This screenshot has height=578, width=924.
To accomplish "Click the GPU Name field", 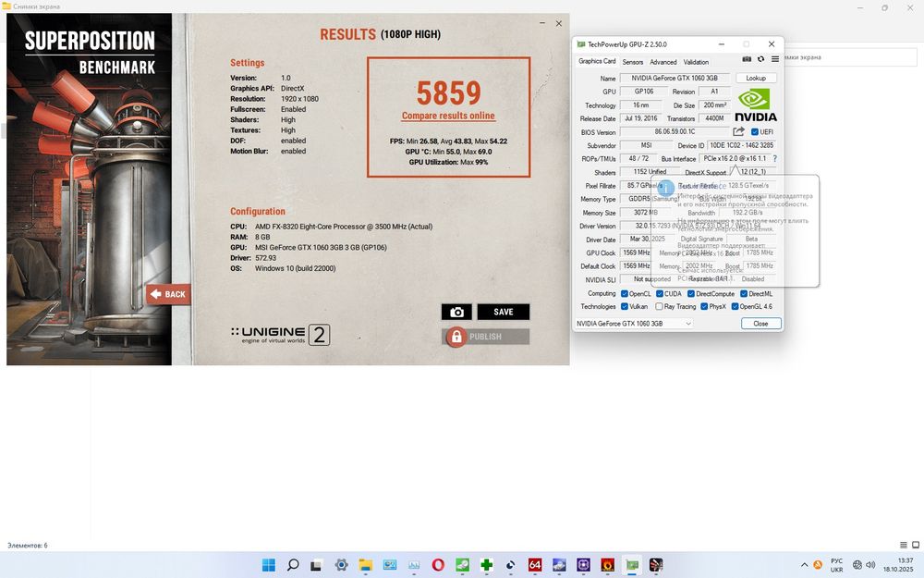I will coord(675,78).
